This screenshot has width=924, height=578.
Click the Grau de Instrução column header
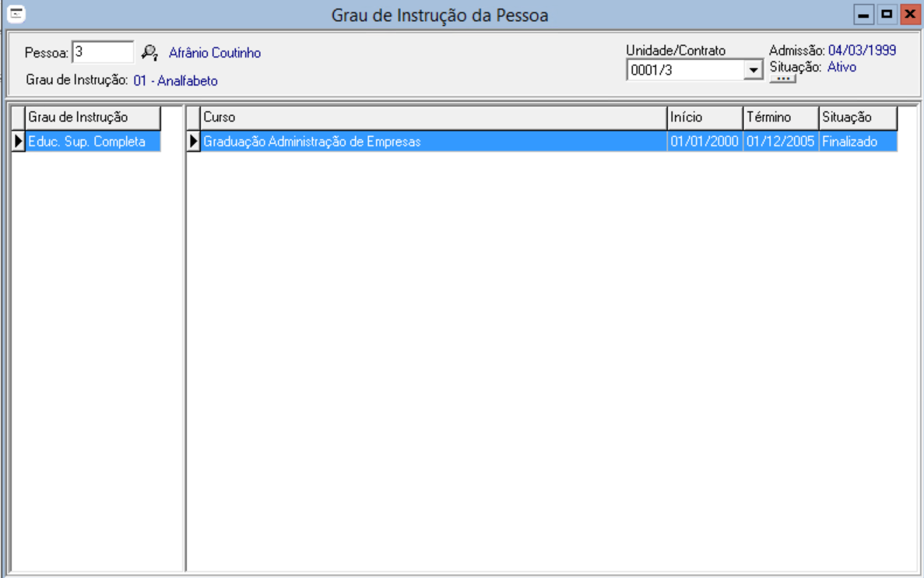(x=93, y=117)
